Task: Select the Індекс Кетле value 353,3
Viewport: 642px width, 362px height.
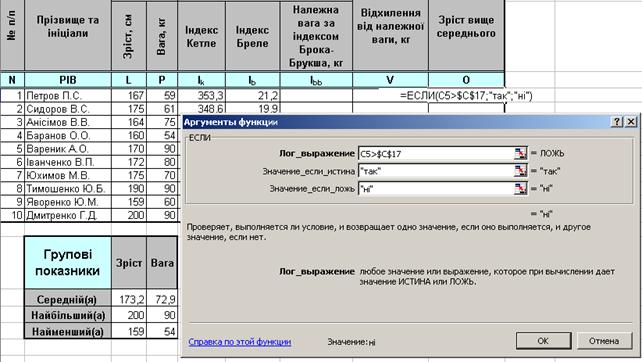Action: (201, 95)
